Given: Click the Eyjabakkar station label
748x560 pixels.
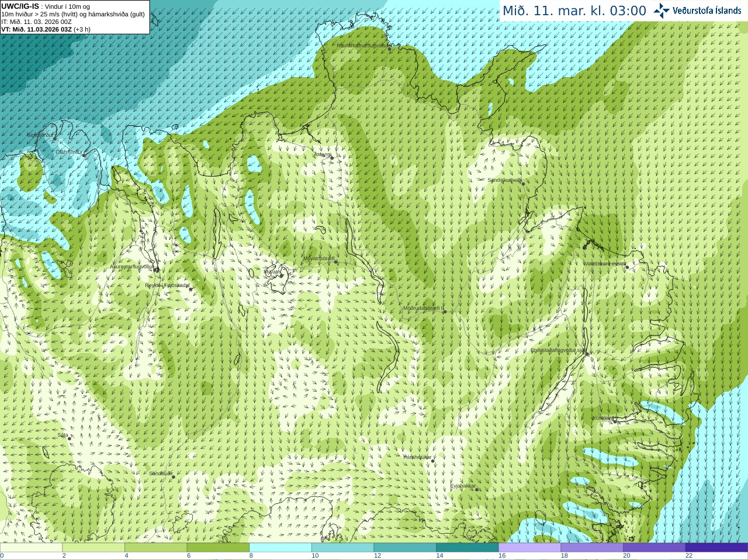Looking at the screenshot, I should coord(463,486).
